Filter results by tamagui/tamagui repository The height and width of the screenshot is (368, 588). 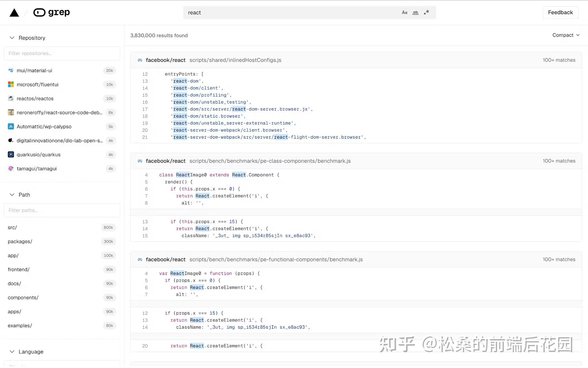(36, 168)
